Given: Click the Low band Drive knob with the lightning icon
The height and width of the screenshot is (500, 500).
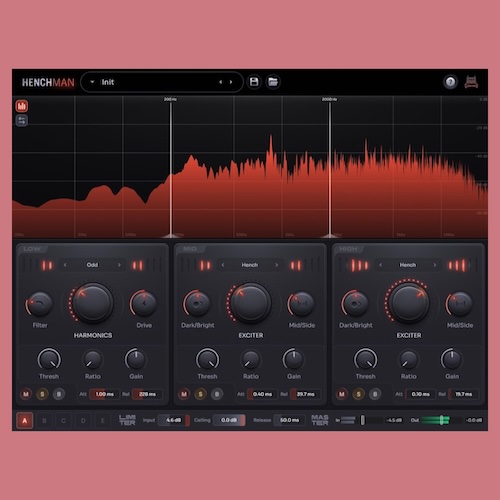Looking at the screenshot, I should (144, 303).
